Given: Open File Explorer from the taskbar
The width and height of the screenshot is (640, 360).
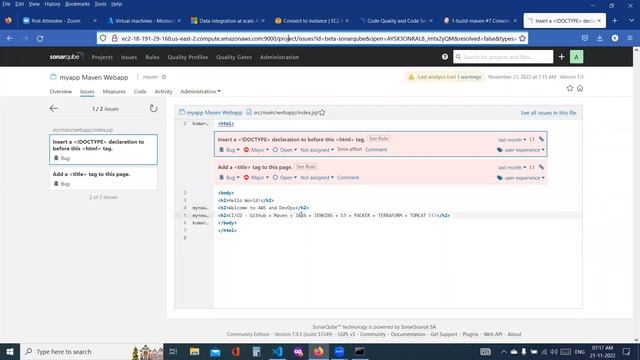Looking at the screenshot, I should [194, 351].
